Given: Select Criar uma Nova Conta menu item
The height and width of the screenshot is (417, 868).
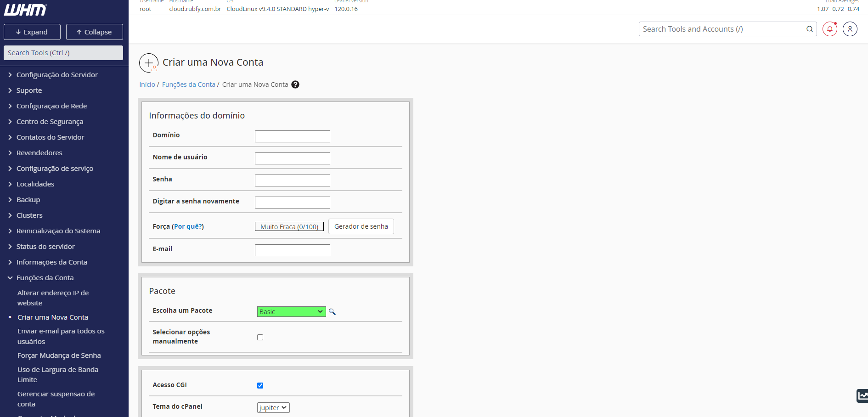Looking at the screenshot, I should [53, 317].
